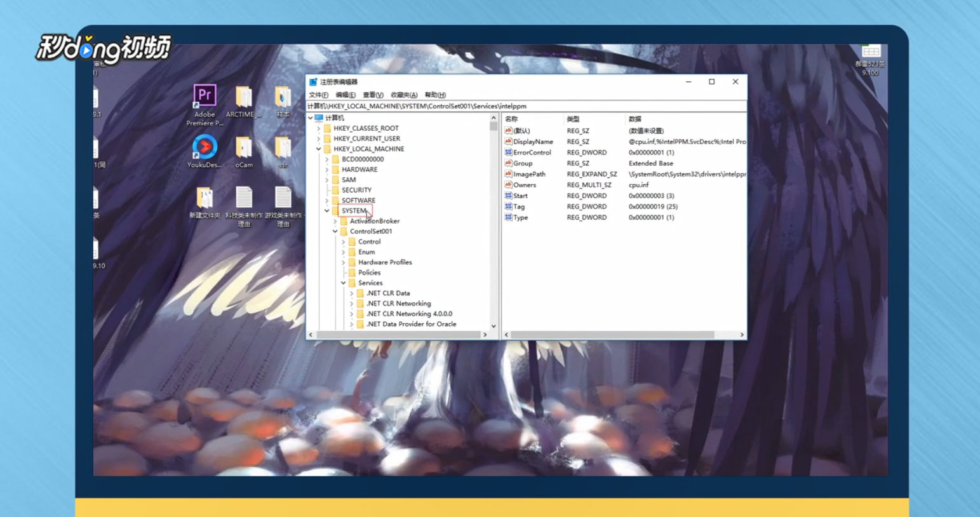Select .NET Data Provider for Oracle key

[411, 324]
